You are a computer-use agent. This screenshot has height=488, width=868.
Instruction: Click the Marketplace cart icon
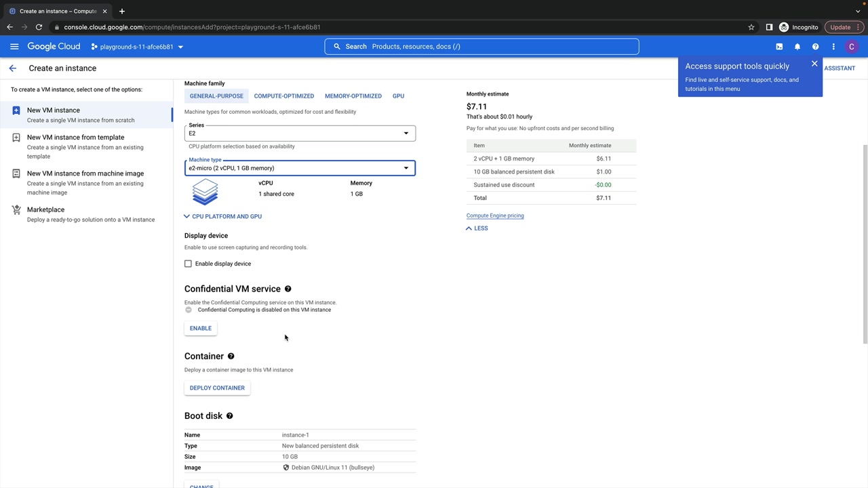(16, 210)
